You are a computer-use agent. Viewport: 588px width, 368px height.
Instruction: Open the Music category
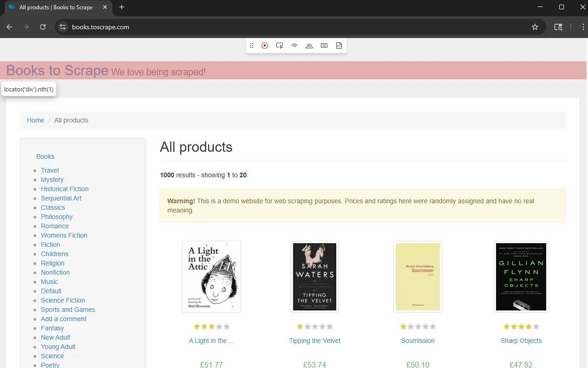pos(49,282)
